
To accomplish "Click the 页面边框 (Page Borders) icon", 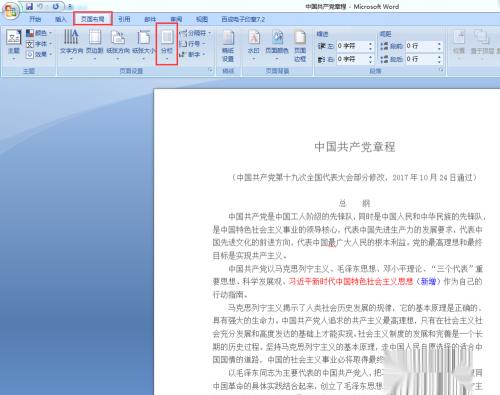I will click(300, 37).
